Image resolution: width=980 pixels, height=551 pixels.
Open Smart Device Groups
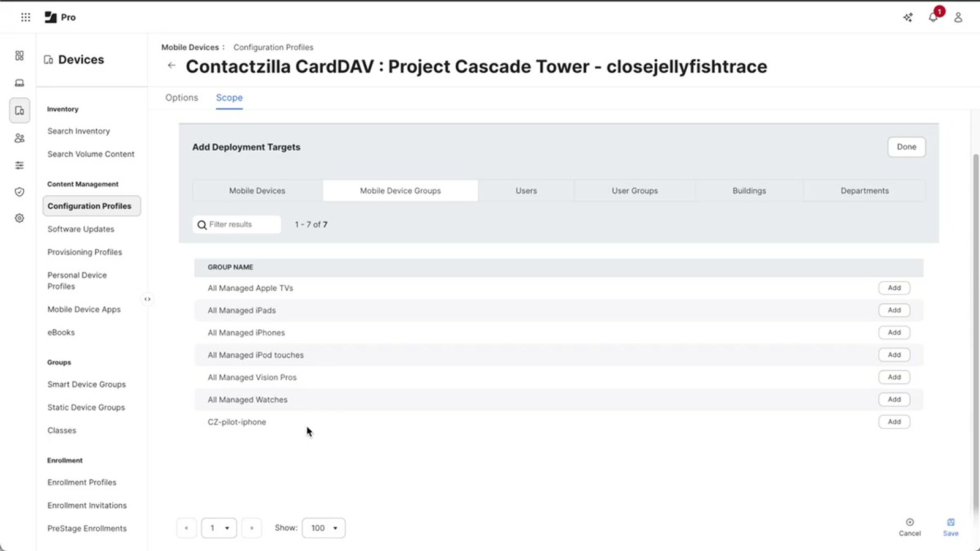click(86, 384)
